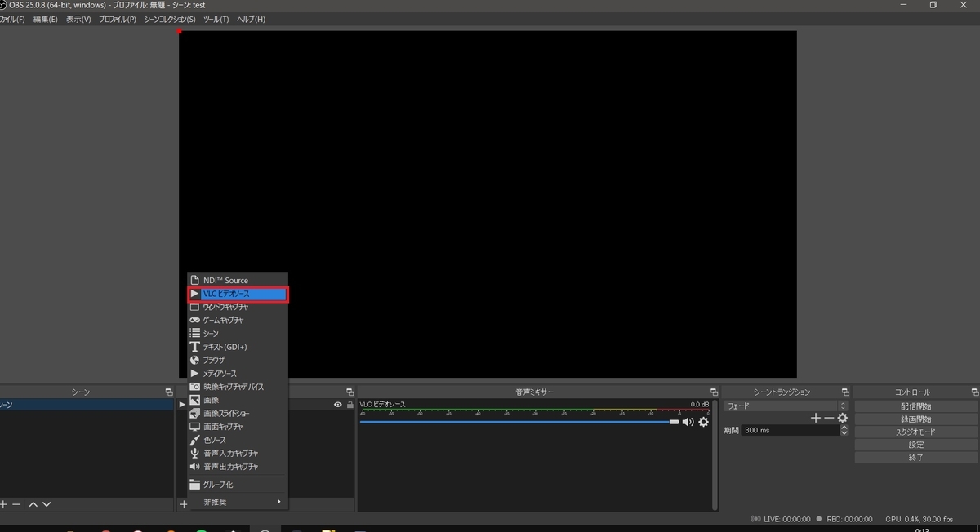The width and height of the screenshot is (980, 532).
Task: Undock the シーントランジション panel
Action: pos(845,392)
